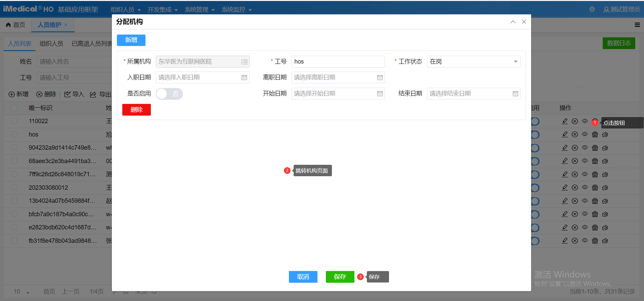Click the edit pencil icon for row 904232a9d1414c749e8
Screen dimensions: 644x301
click(x=565, y=148)
